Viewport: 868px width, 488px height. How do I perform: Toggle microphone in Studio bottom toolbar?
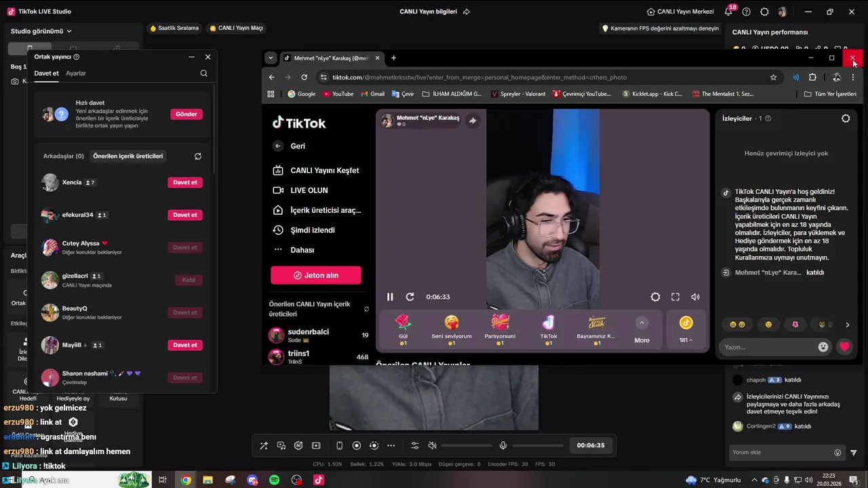tap(503, 445)
